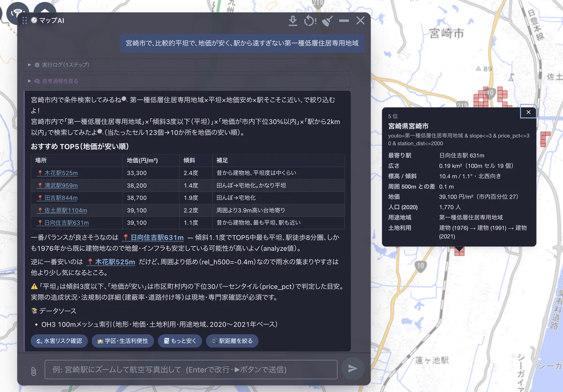Click route 10 shield on map below popup
This screenshot has height=392, width=563.
[421, 266]
